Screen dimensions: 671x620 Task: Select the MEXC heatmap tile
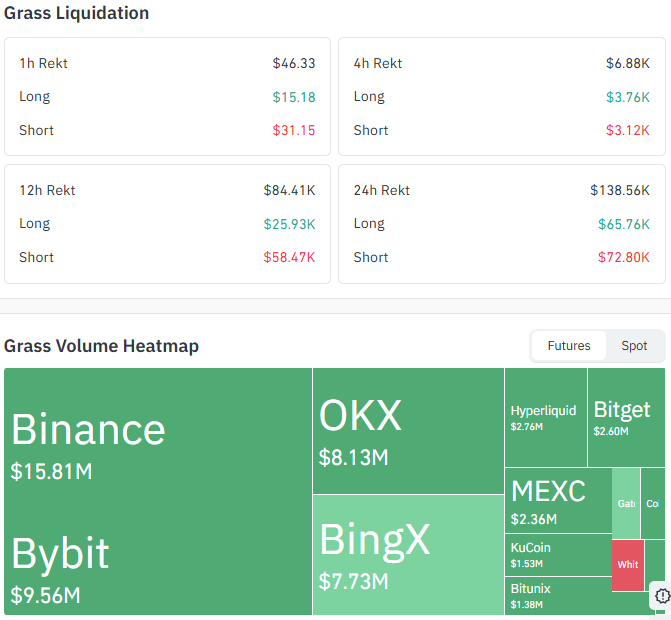point(558,501)
